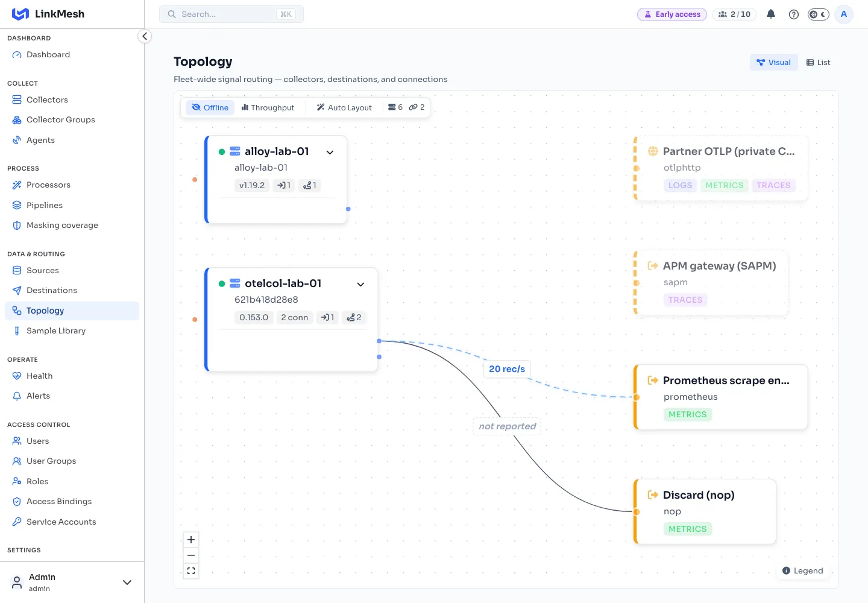Open Service Accounts page
The width and height of the screenshot is (868, 603).
click(x=72, y=522)
